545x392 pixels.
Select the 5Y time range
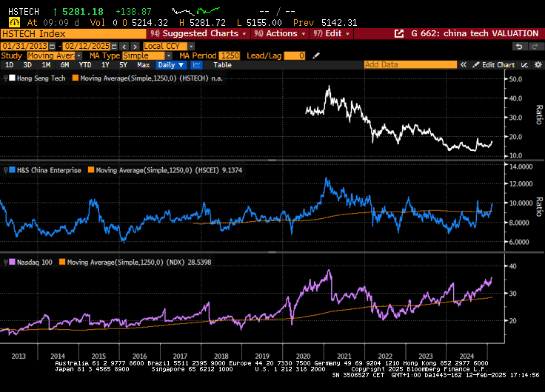(x=123, y=65)
